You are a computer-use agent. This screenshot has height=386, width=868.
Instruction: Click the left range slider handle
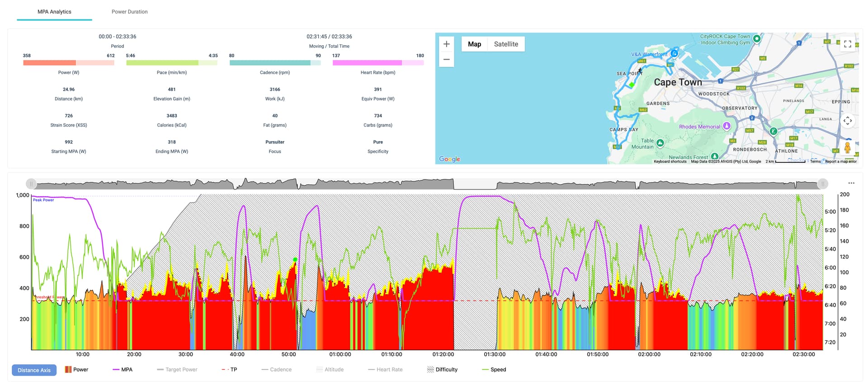click(x=31, y=184)
